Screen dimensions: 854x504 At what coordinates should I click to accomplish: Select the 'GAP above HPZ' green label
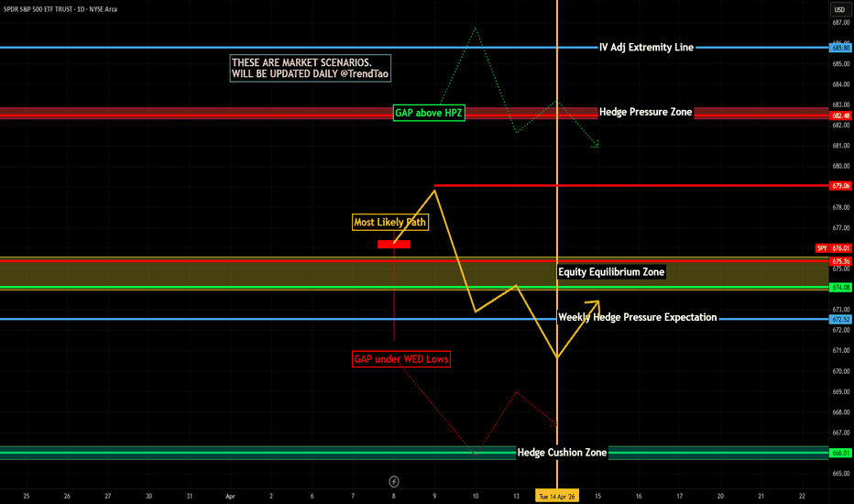(429, 113)
